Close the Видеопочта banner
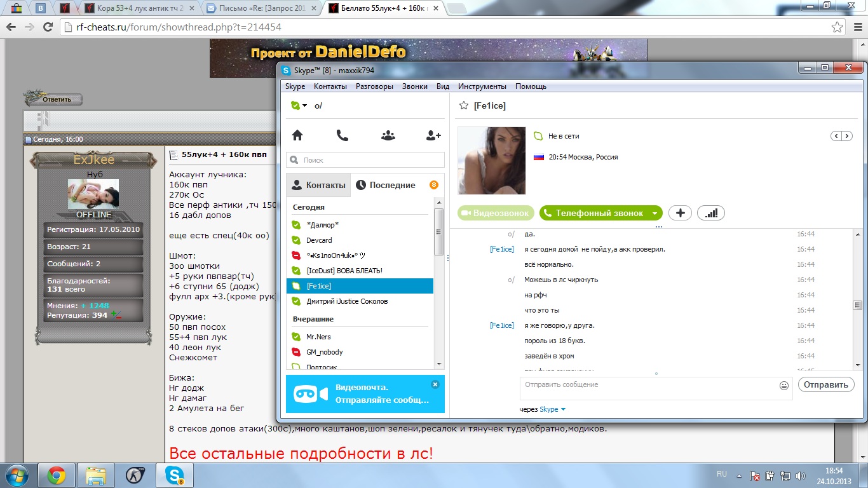Screen dimensions: 868x488 click(435, 384)
